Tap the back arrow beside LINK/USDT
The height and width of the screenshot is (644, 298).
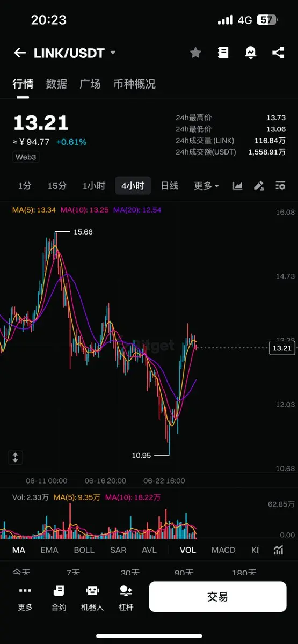[20, 53]
